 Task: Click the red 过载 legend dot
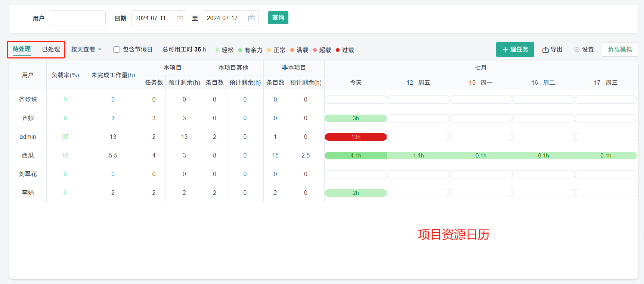pos(338,50)
